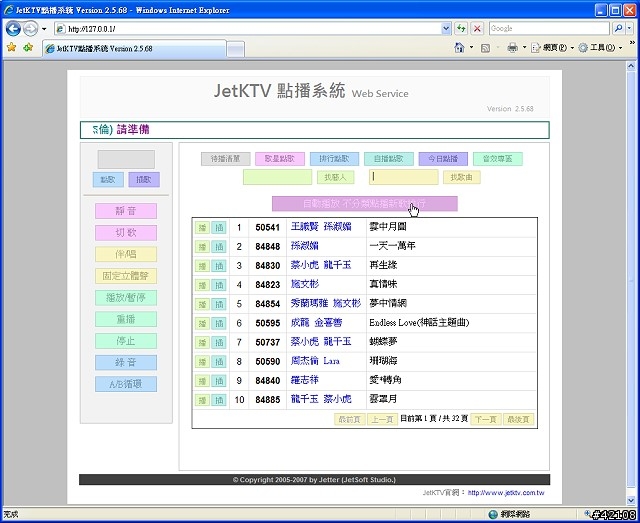Show more toolbar items chevron
The height and width of the screenshot is (523, 640).
[x=632, y=42]
